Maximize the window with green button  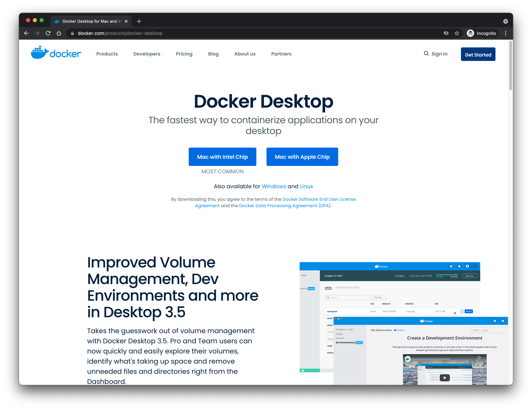click(x=42, y=20)
